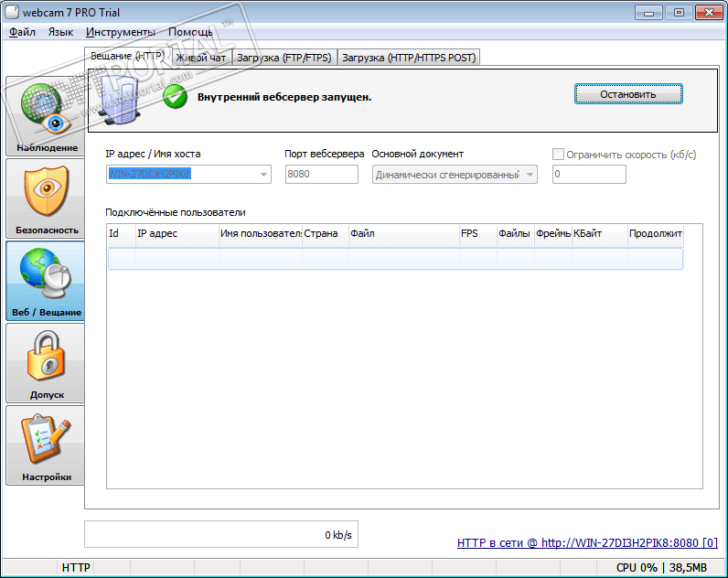Open the HTTP в сети link
This screenshot has height=578, width=728.
coord(587,542)
